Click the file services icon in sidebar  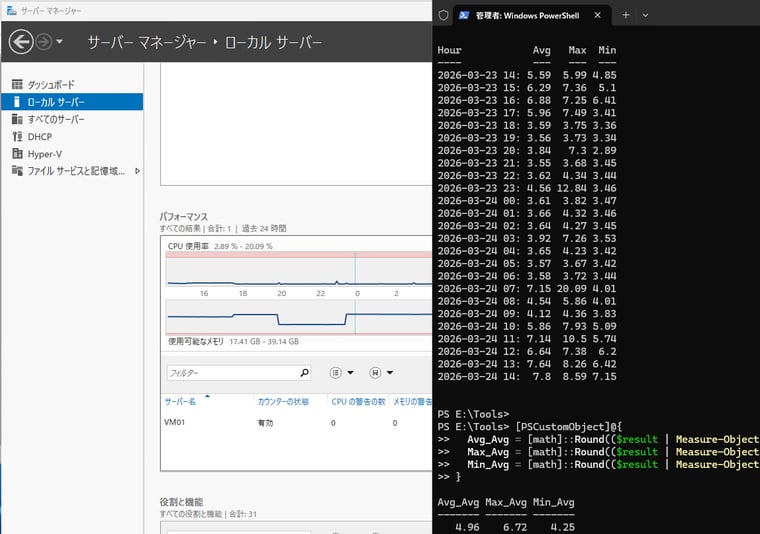pyautogui.click(x=17, y=171)
